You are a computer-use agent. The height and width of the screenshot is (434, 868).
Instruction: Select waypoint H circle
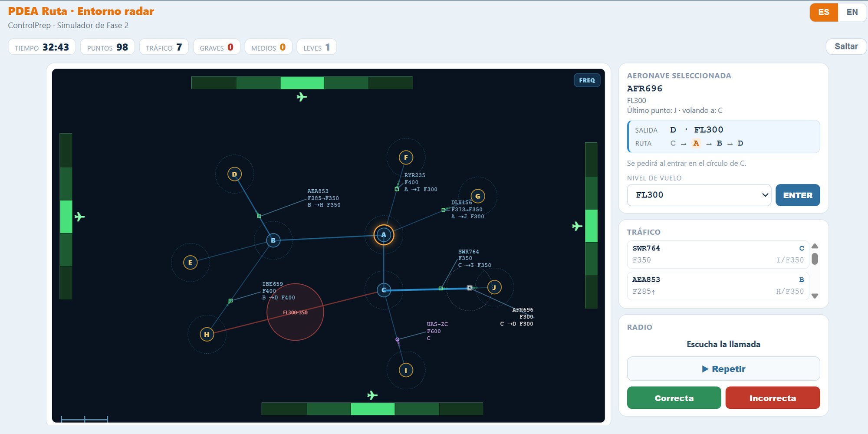[x=207, y=334]
